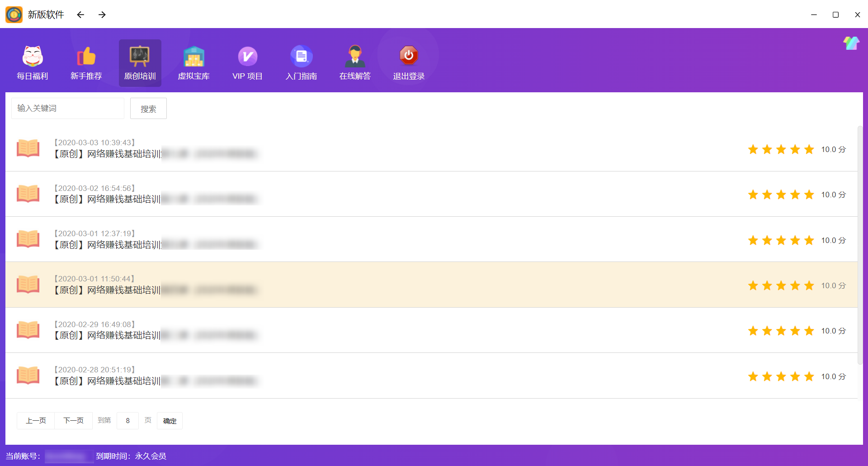Screen dimensions: 868x466
Task: Click the page number input box
Action: click(x=127, y=421)
